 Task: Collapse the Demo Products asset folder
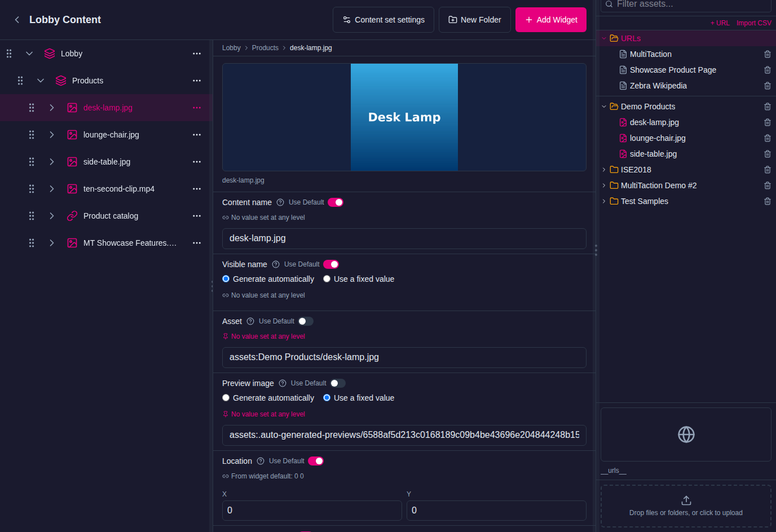(604, 107)
